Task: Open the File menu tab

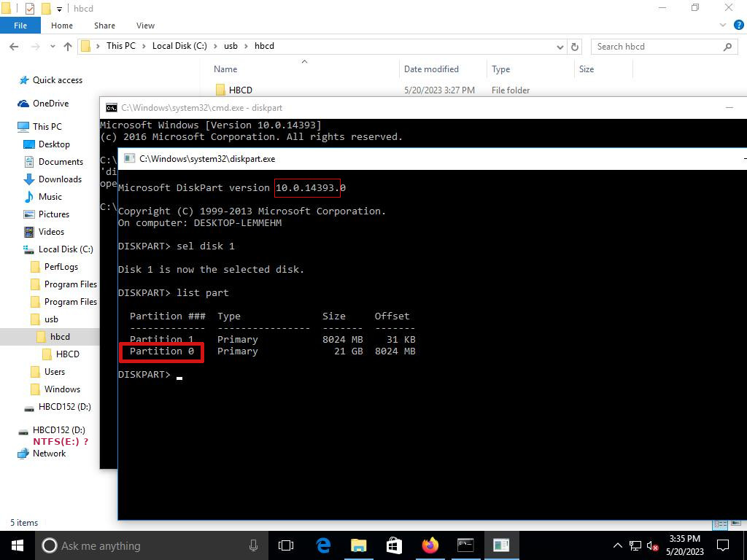Action: point(20,26)
